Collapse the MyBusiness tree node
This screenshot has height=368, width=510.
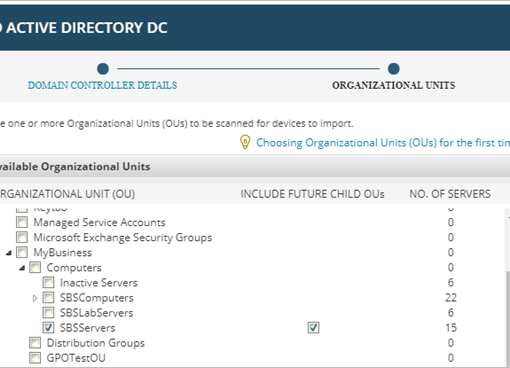click(9, 253)
